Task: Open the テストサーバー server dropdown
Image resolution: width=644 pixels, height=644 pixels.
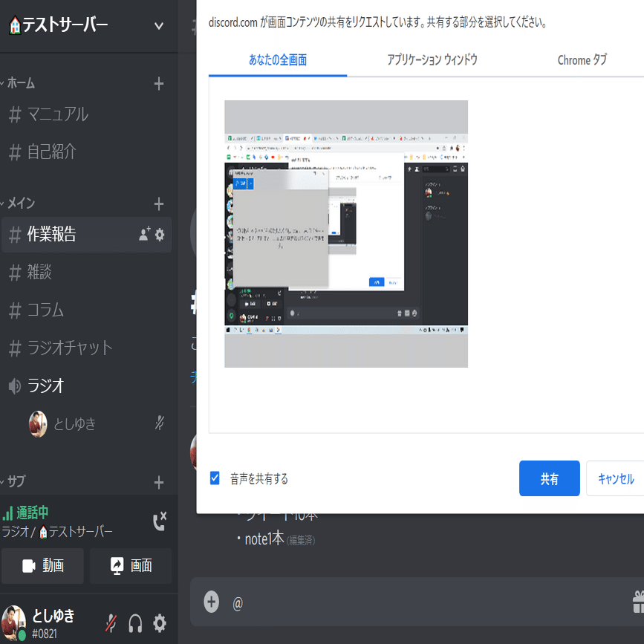Action: (158, 25)
